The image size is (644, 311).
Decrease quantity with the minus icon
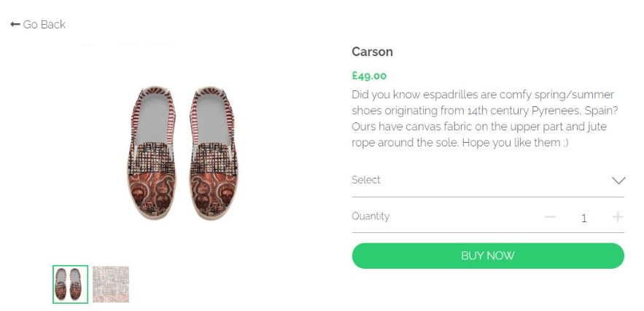(x=550, y=217)
